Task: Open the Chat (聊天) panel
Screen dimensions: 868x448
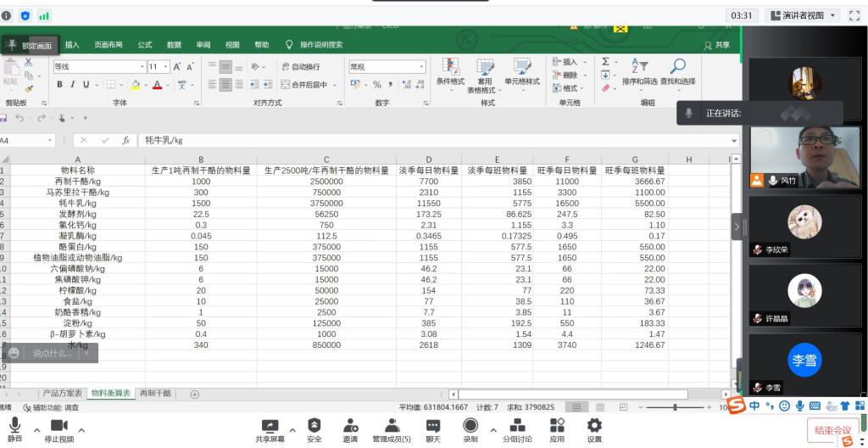Action: [x=432, y=430]
